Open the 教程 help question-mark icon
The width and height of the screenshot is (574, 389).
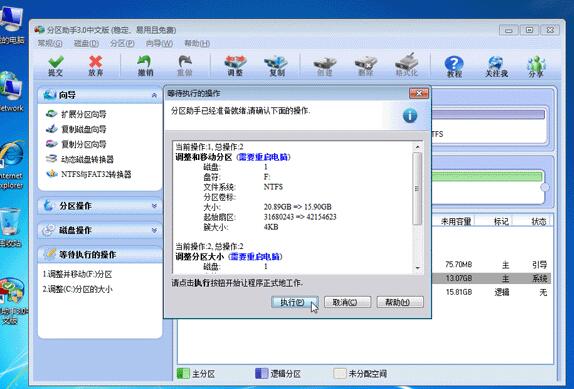pos(454,66)
